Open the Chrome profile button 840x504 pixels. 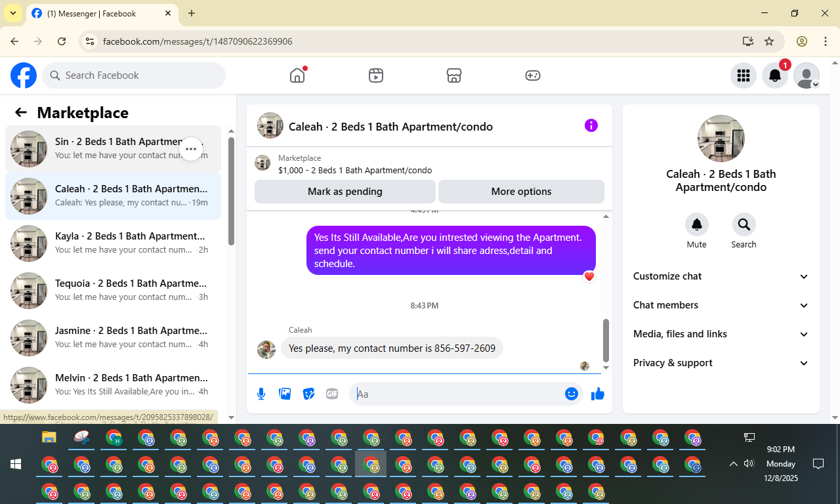click(802, 41)
